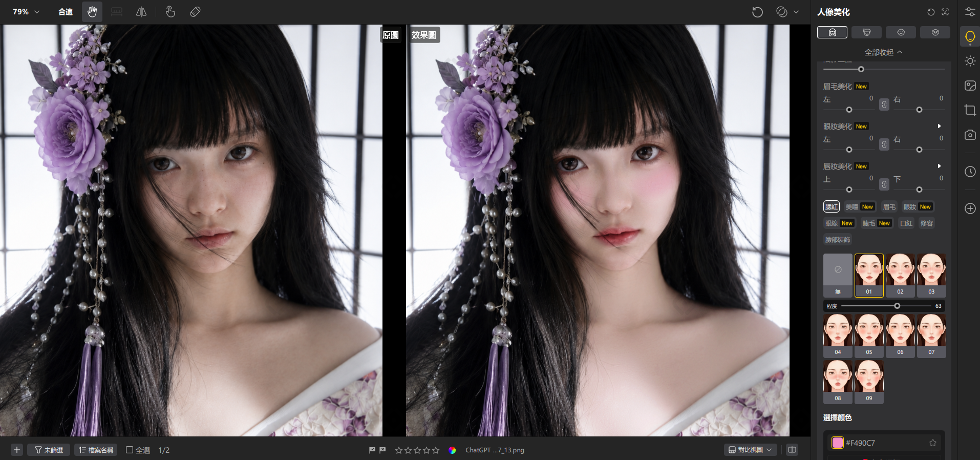Toggle link between left and right eyebrow sliders
Viewport: 980px width, 460px height.
[884, 104]
